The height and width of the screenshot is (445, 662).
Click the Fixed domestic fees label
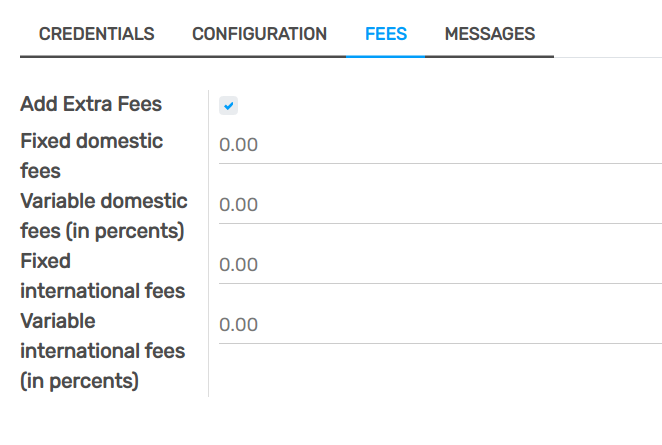pos(91,155)
